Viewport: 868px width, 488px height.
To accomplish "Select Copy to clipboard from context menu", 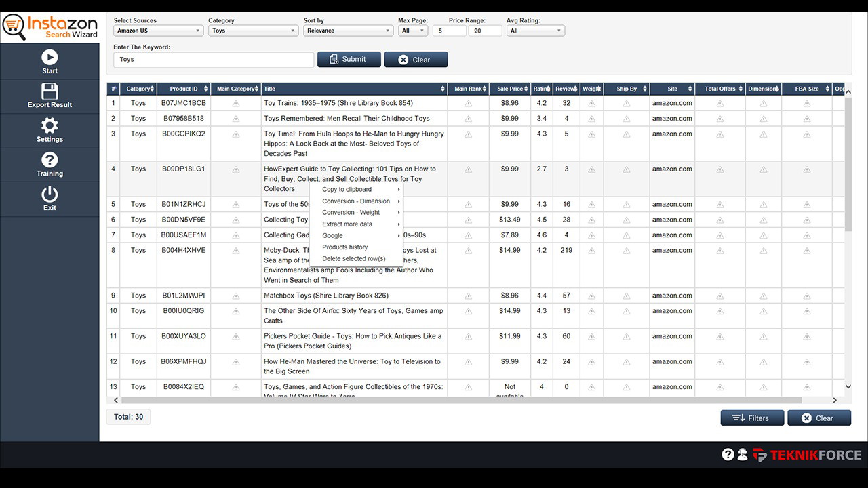I will pyautogui.click(x=347, y=190).
